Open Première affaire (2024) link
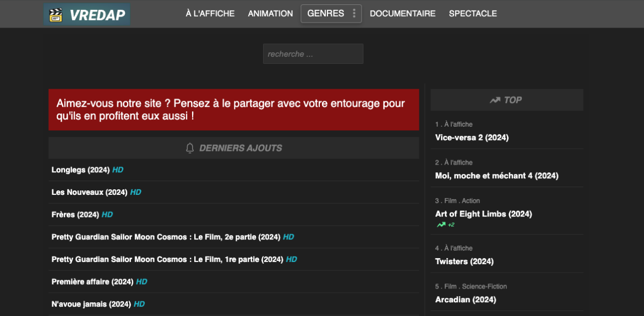Image resolution: width=644 pixels, height=316 pixels. click(x=92, y=281)
